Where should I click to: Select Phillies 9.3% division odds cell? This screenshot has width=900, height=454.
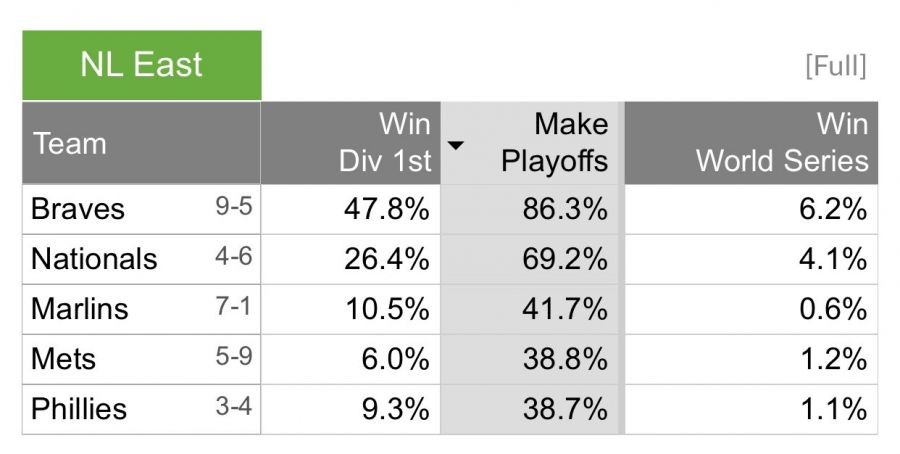pos(397,409)
